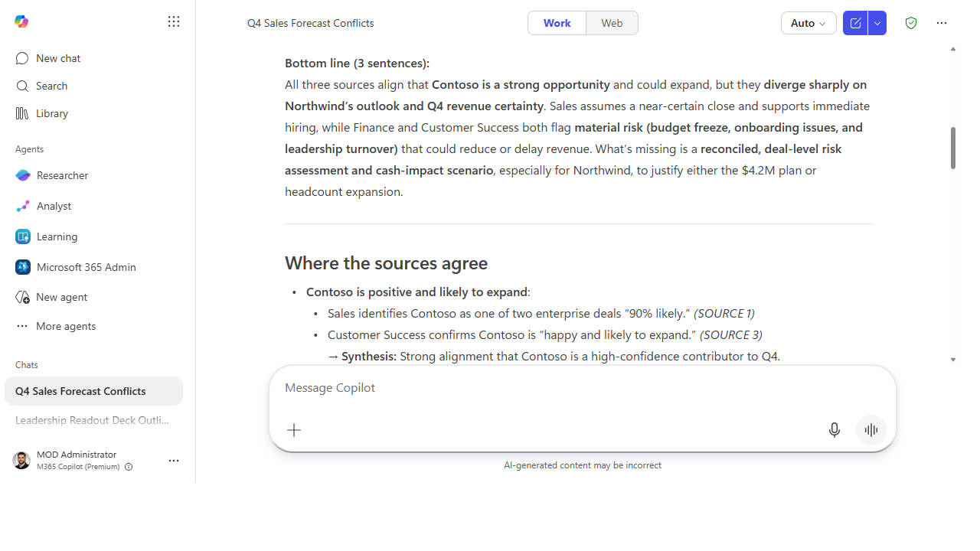Click the new chat compose button
Image resolution: width=980 pixels, height=551 pixels.
click(855, 23)
